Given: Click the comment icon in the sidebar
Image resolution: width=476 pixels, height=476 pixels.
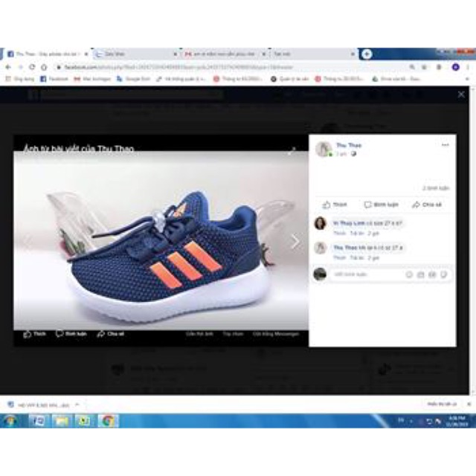Looking at the screenshot, I should point(367,205).
